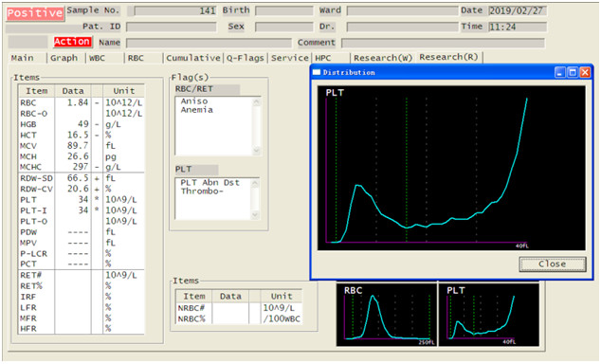Open the RBC histogram thumbnail
Viewport: 601px width, 364px height.
[x=387, y=315]
